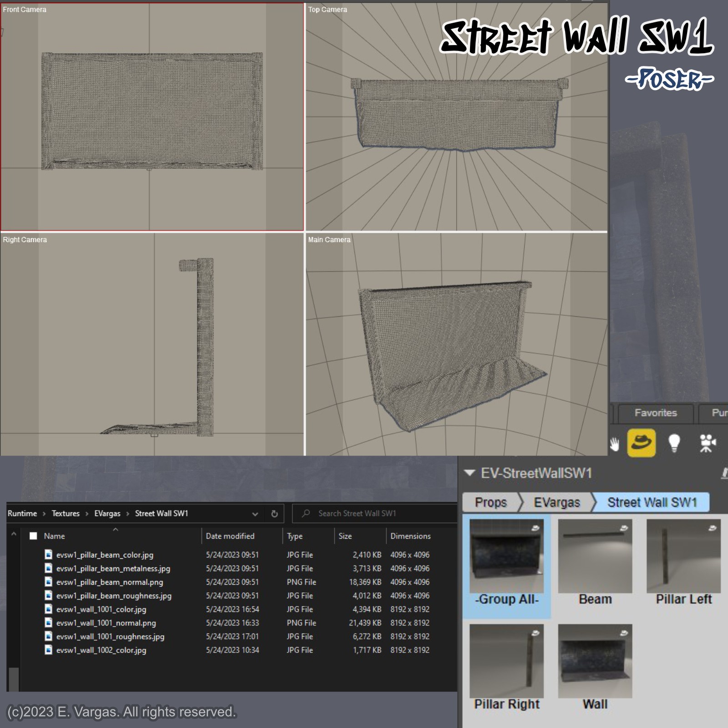The height and width of the screenshot is (728, 728).
Task: Click the 18,369 KB size cell
Action: click(365, 582)
